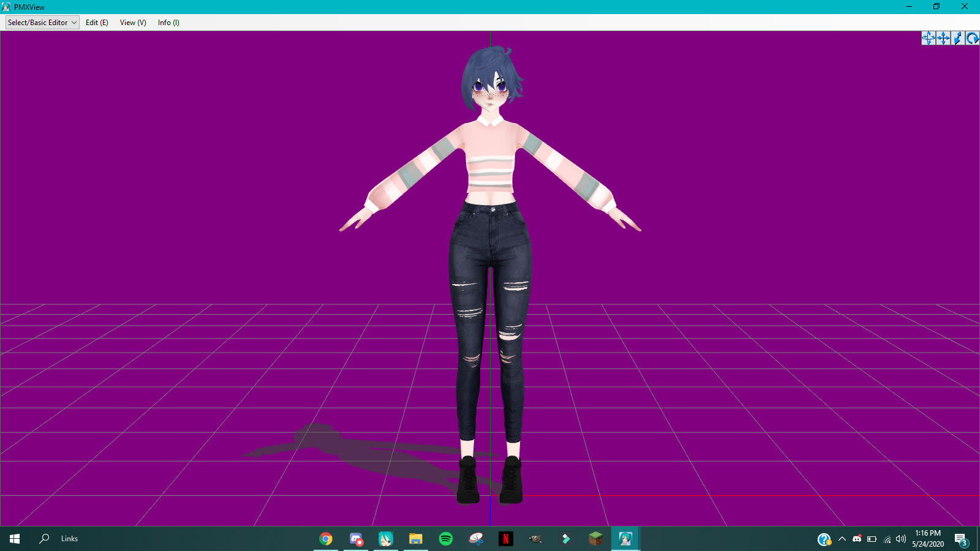Screen dimensions: 980x551
Task: Click the taskbar clock showing 1:16 PM
Action: click(928, 539)
